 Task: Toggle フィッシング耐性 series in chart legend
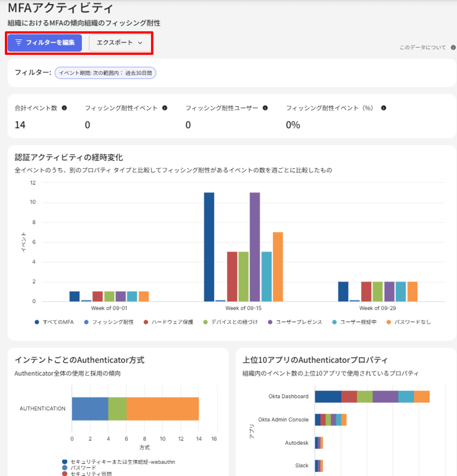[x=109, y=322]
